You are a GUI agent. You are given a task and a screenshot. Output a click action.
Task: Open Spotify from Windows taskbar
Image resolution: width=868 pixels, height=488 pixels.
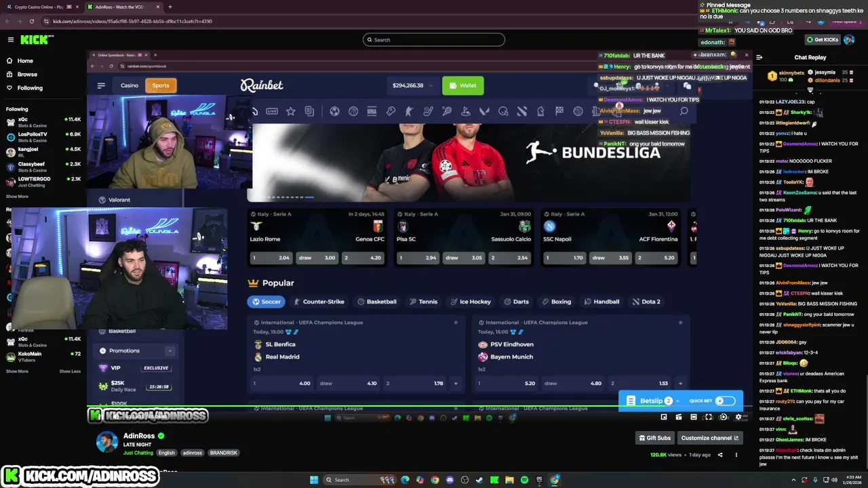pyautogui.click(x=524, y=480)
